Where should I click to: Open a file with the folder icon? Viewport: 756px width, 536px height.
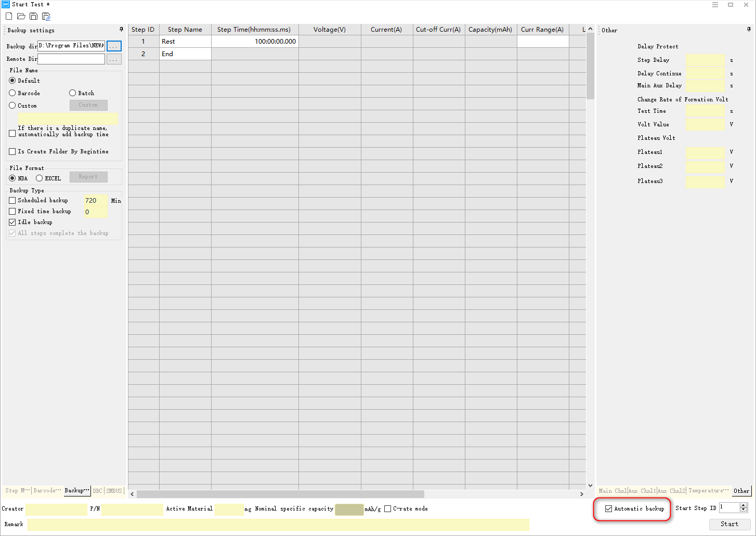point(21,16)
